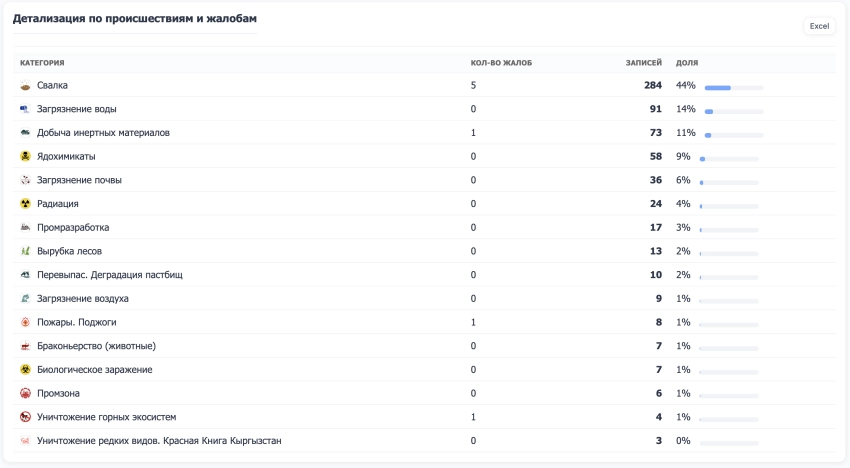Screen dimensions: 850x468
Task: Click the Радиация hazard icon
Action: [x=25, y=204]
